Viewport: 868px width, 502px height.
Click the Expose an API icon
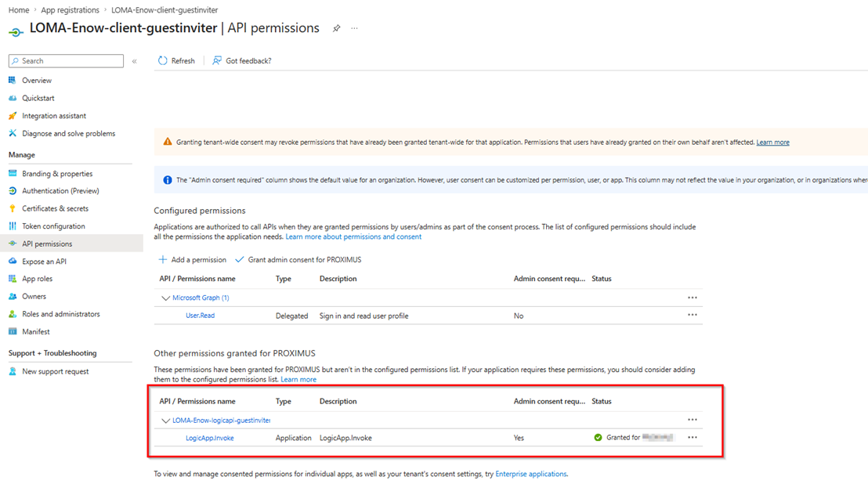(x=13, y=262)
